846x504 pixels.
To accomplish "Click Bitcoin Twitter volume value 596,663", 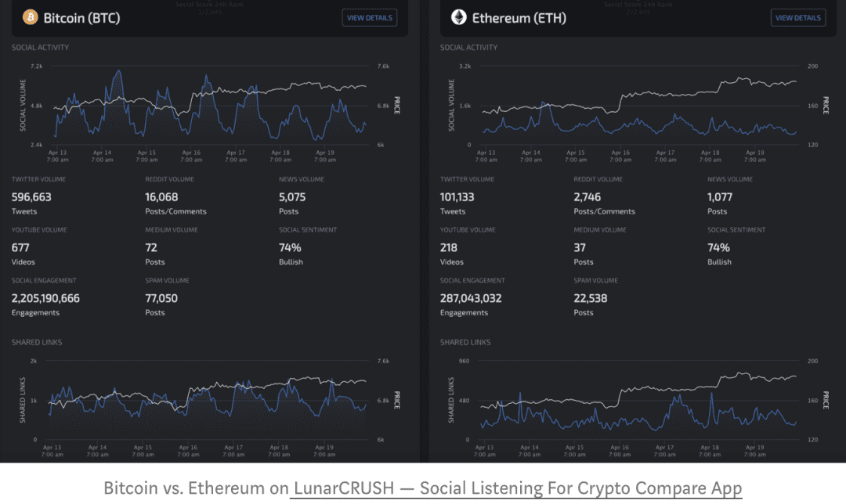I will coord(31,197).
